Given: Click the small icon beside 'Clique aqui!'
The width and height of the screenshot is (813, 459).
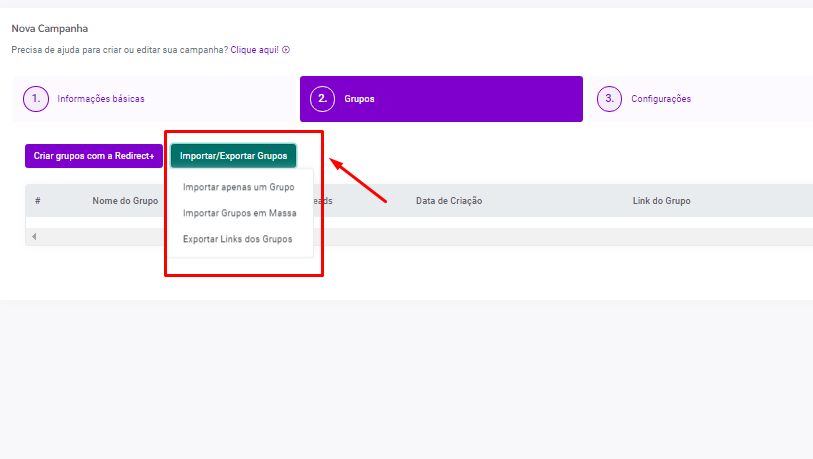Looking at the screenshot, I should pos(286,50).
